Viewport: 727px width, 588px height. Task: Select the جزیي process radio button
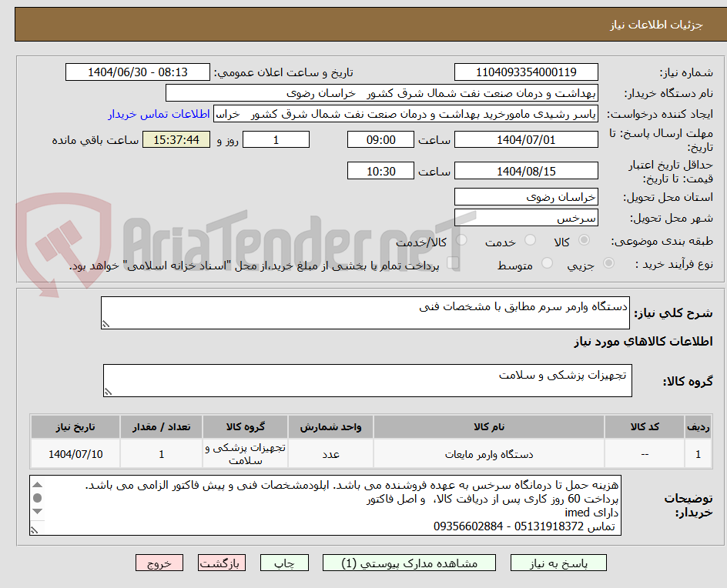click(x=608, y=262)
